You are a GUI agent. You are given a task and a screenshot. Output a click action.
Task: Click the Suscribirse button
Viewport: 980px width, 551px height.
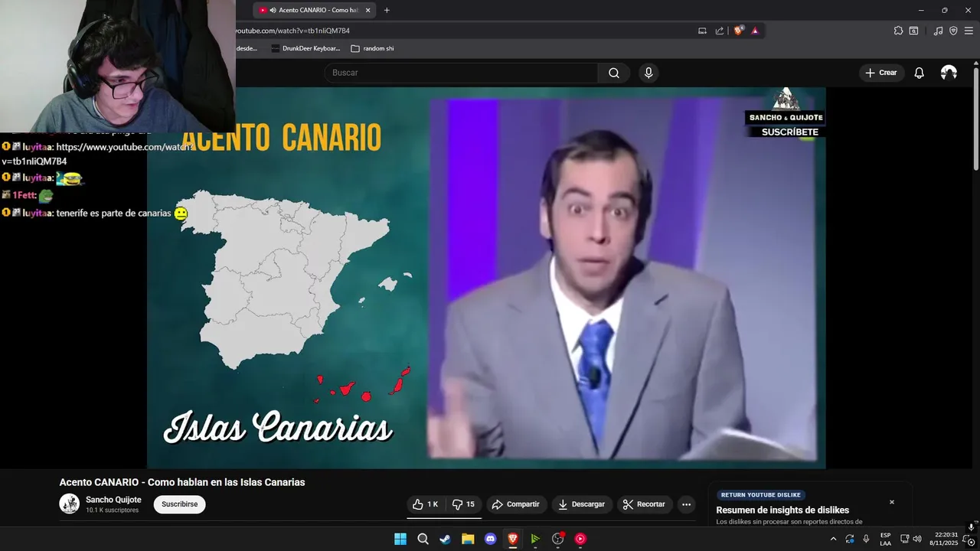(x=179, y=504)
